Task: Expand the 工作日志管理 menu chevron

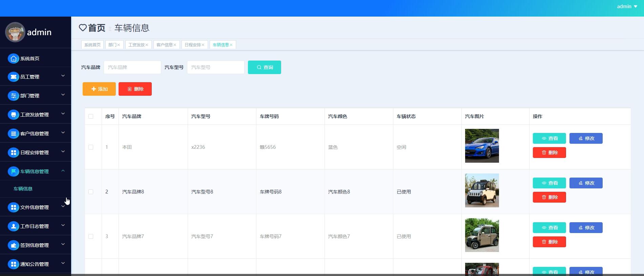Action: click(63, 225)
